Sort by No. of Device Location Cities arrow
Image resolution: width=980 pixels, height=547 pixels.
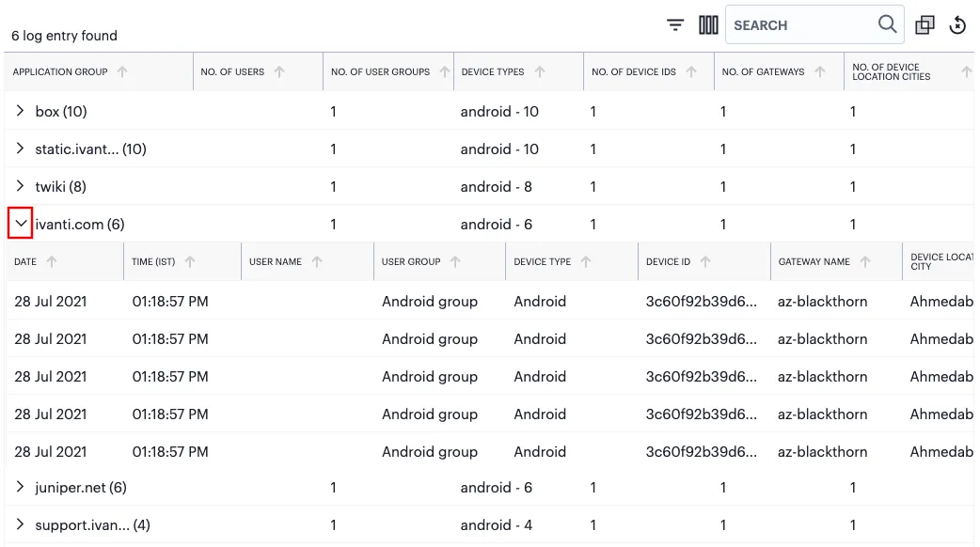966,71
